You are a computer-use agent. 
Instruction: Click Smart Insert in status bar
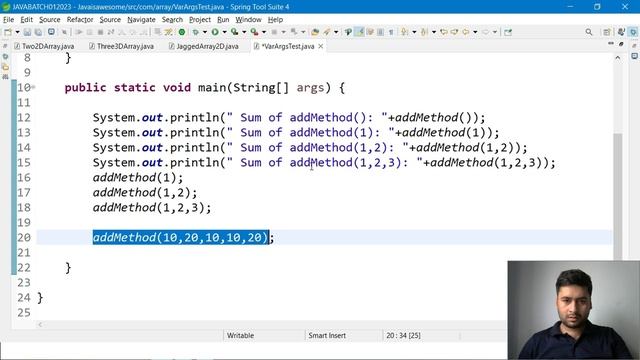[327, 336]
